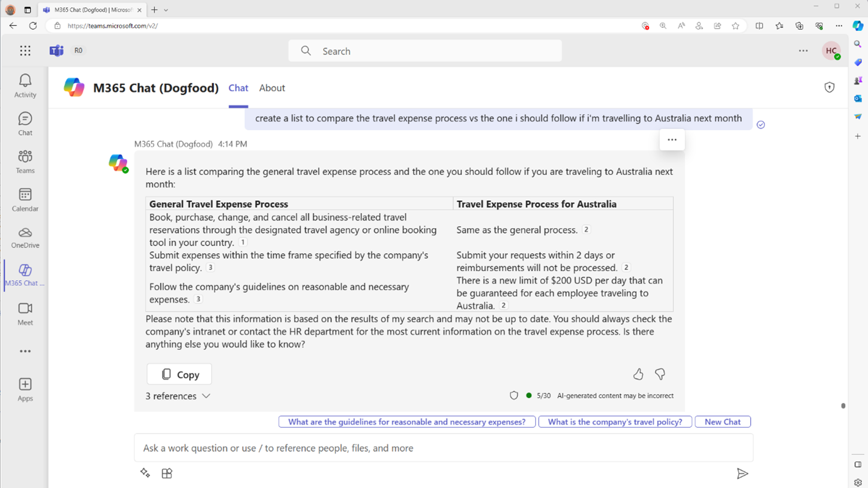Open the app launcher waffle grid

25,51
